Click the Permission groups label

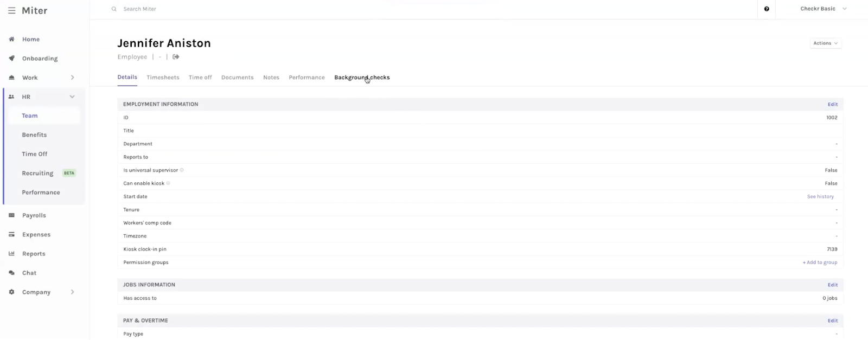tap(146, 262)
